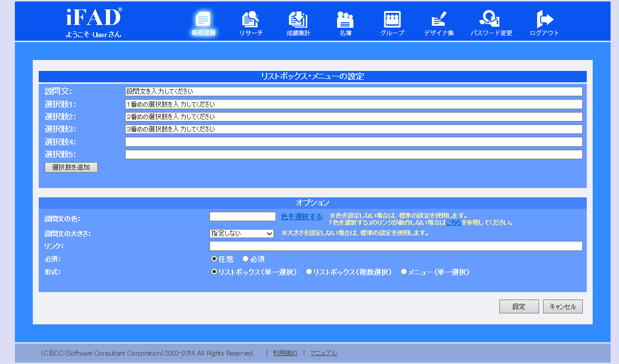Open the 新規登録 icon in navigation
Screen dimensions: 619x364
coord(204,20)
